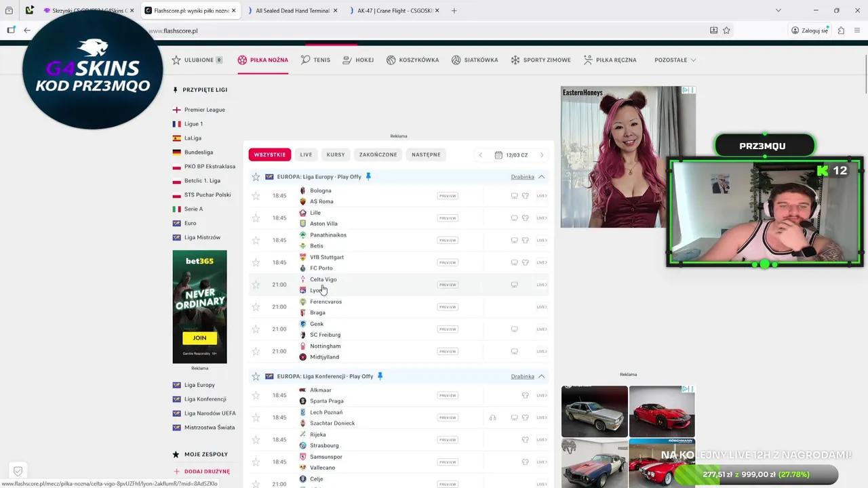Go to next day arrow
868x488 pixels.
pyautogui.click(x=542, y=155)
